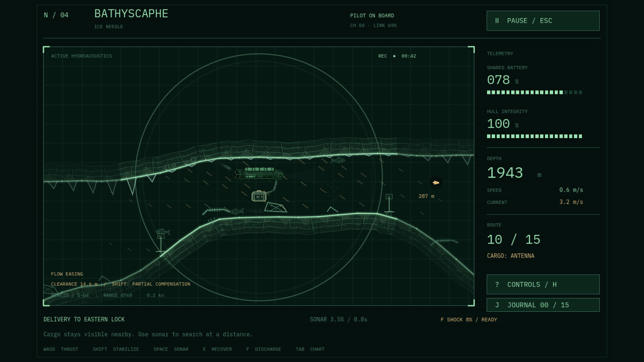Click the route progress 10 / 15
This screenshot has height=362, width=644.
[x=514, y=240]
